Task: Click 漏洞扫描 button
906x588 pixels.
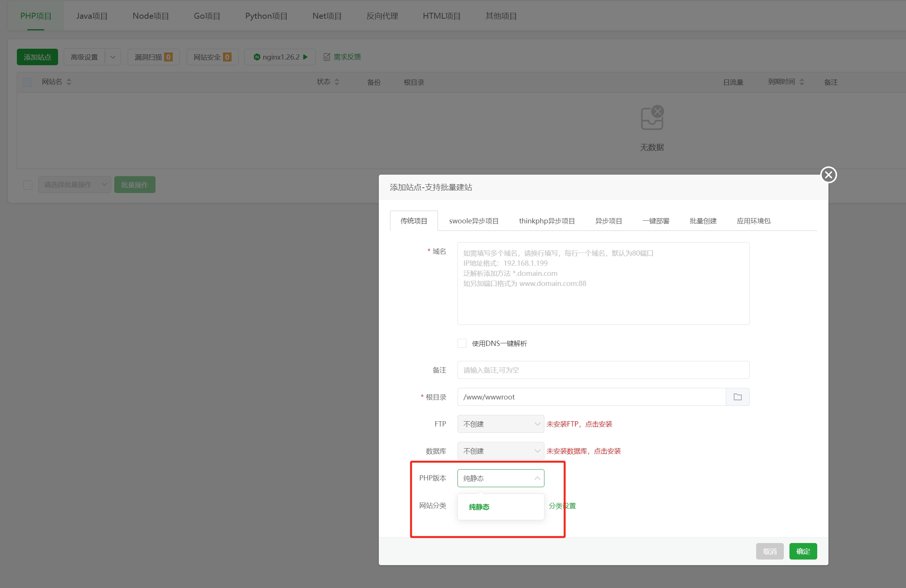Action: [153, 57]
